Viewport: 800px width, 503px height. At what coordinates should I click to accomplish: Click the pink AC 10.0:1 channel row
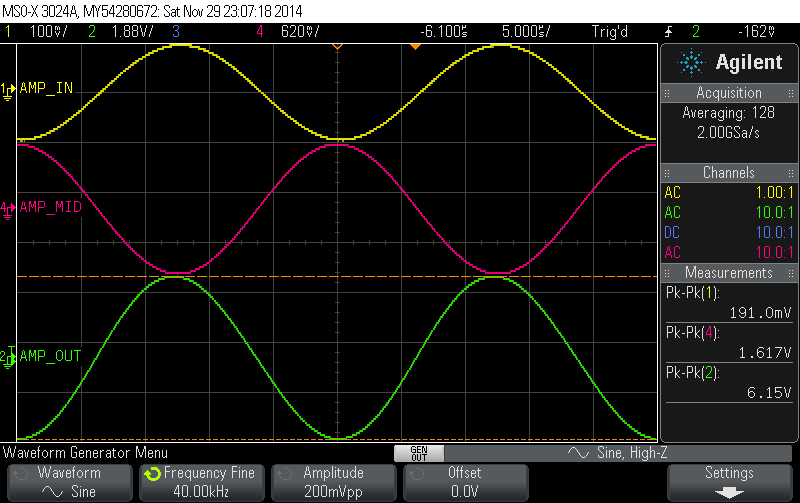point(729,253)
